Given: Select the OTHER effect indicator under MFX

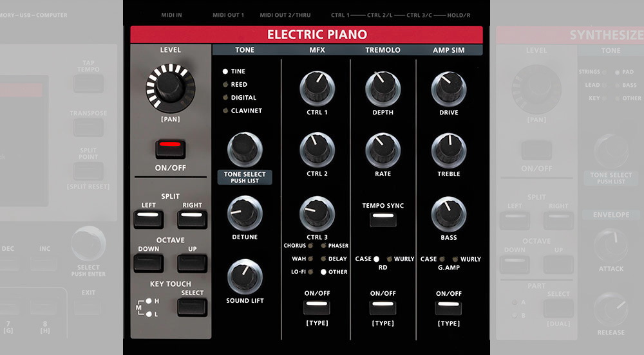Looking at the screenshot, I should (x=324, y=272).
